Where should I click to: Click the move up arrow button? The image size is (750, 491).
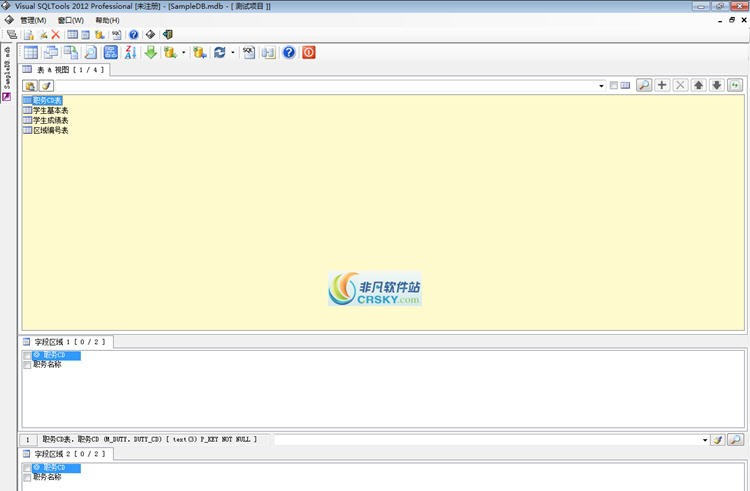(x=698, y=86)
